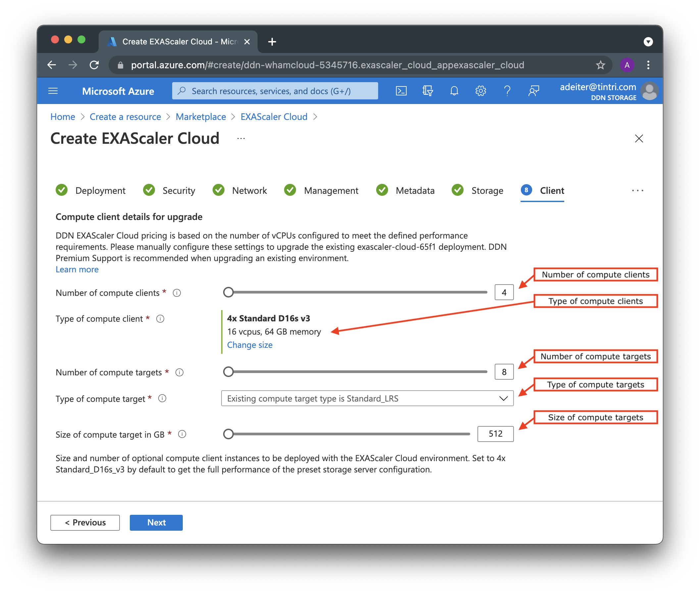
Task: Click the Previous button
Action: (x=85, y=523)
